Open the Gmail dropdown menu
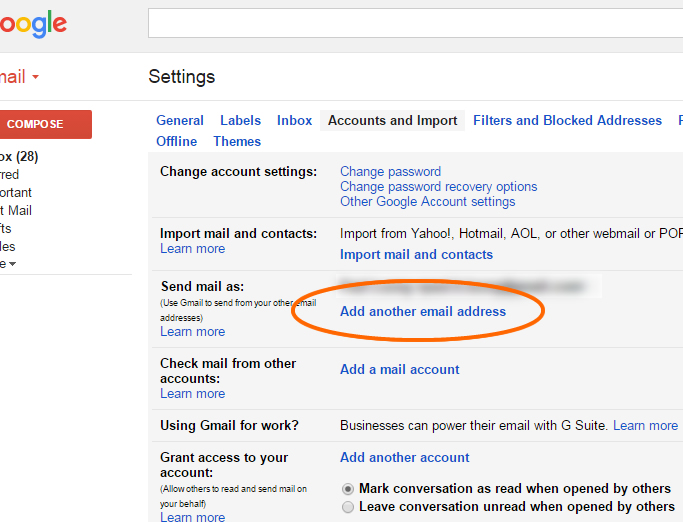This screenshot has width=683, height=522. tap(19, 77)
